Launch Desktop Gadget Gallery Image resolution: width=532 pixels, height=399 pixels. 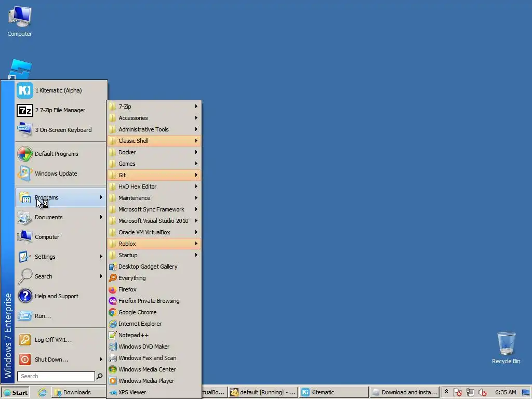coord(154,267)
